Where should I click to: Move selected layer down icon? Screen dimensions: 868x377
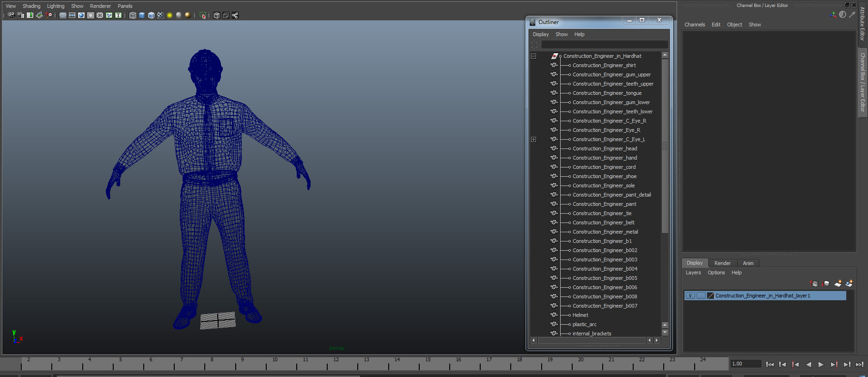(826, 284)
